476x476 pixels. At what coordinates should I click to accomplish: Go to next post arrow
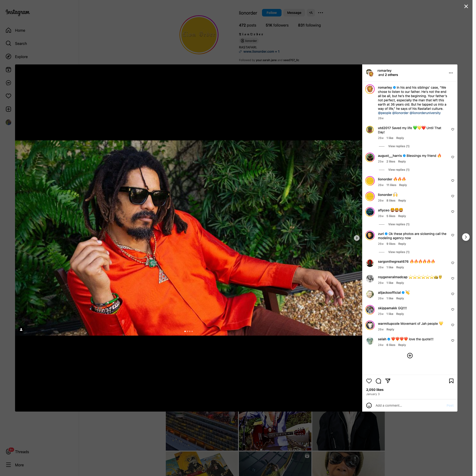466,237
